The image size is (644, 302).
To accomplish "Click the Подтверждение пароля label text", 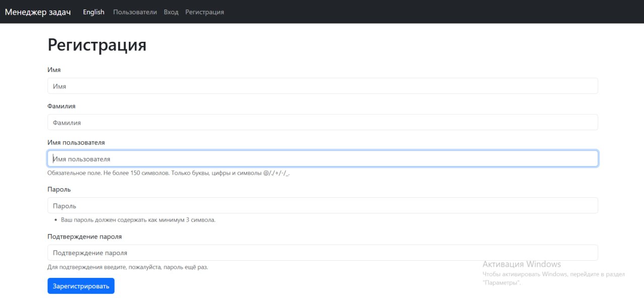I will pyautogui.click(x=85, y=236).
